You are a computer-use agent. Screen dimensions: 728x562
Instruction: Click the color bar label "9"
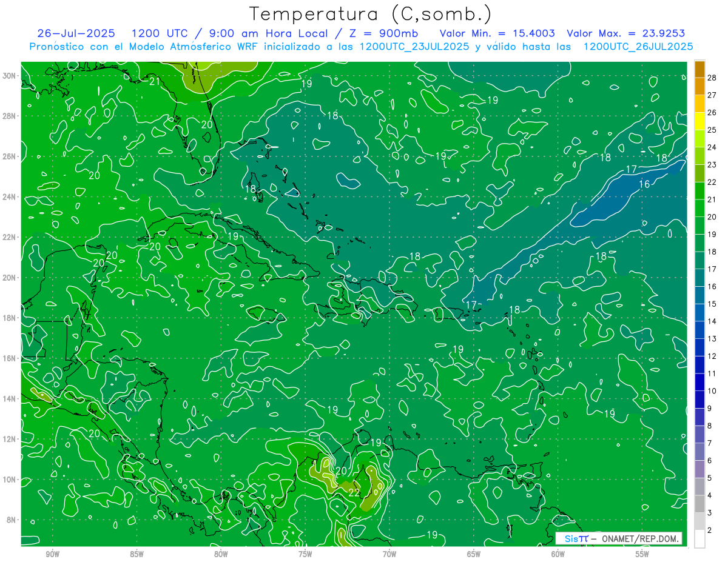click(710, 408)
